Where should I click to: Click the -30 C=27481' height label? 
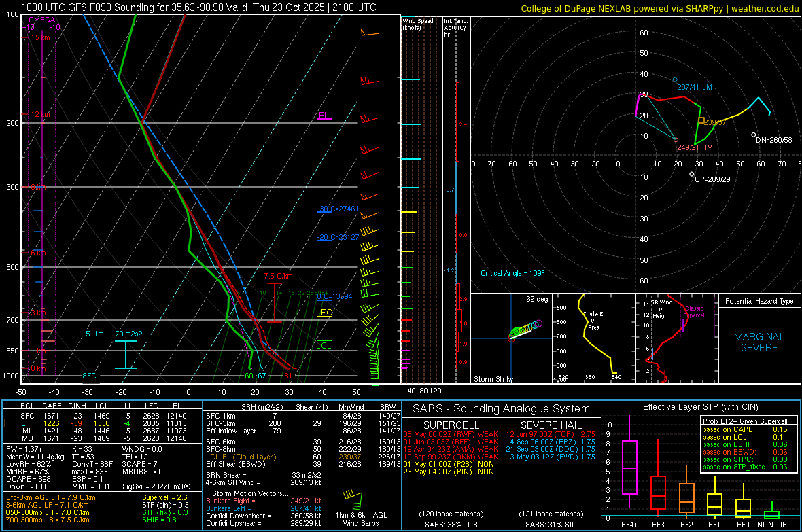(x=338, y=209)
